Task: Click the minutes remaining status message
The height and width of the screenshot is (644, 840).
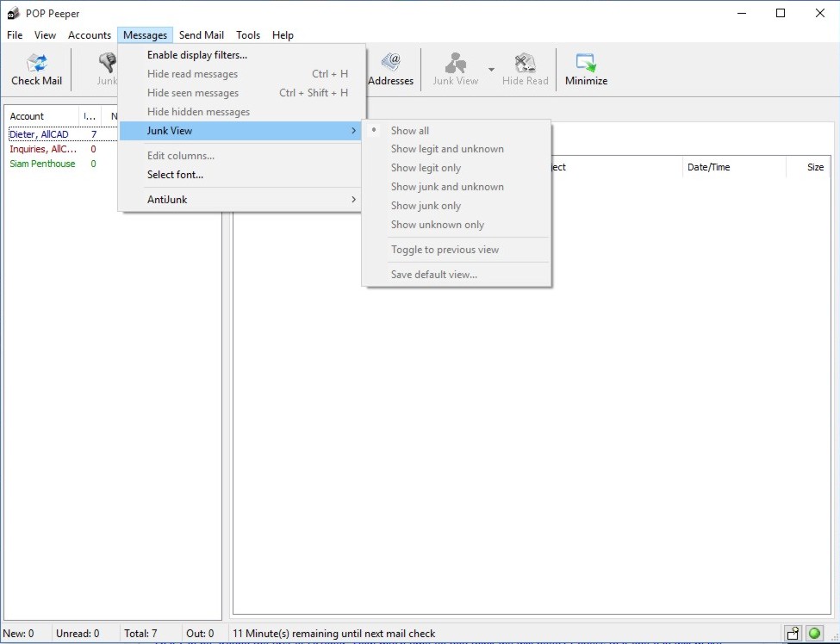Action: 333,634
